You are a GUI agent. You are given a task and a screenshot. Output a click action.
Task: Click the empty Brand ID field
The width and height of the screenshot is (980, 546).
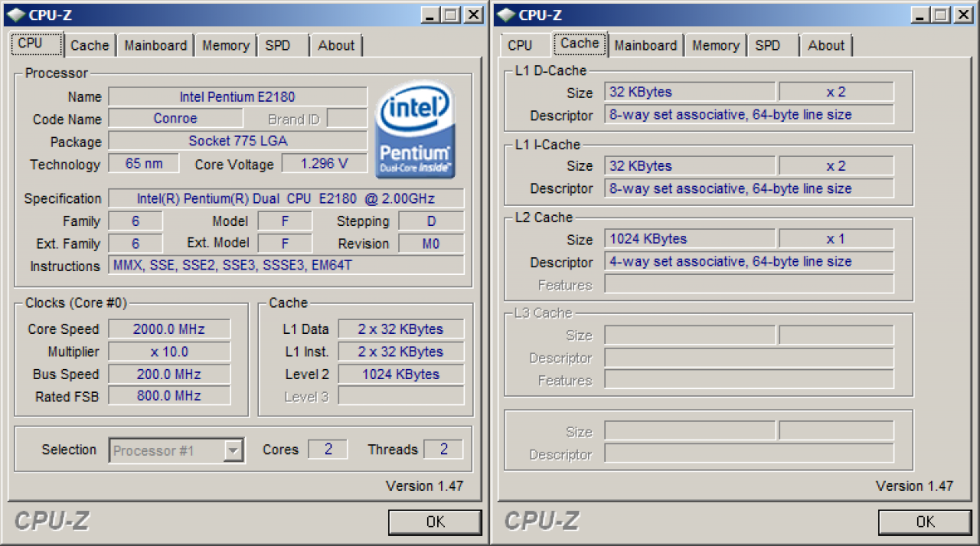coord(347,119)
